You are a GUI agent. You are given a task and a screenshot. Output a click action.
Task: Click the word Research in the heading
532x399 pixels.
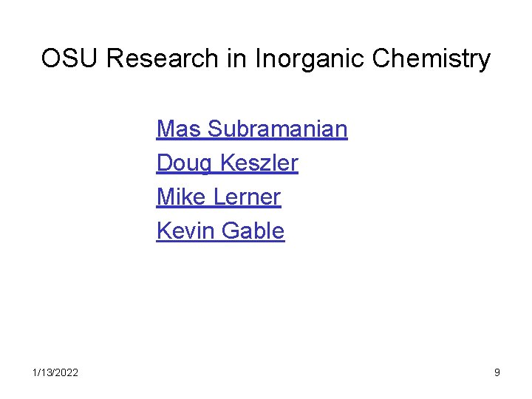[x=162, y=58]
